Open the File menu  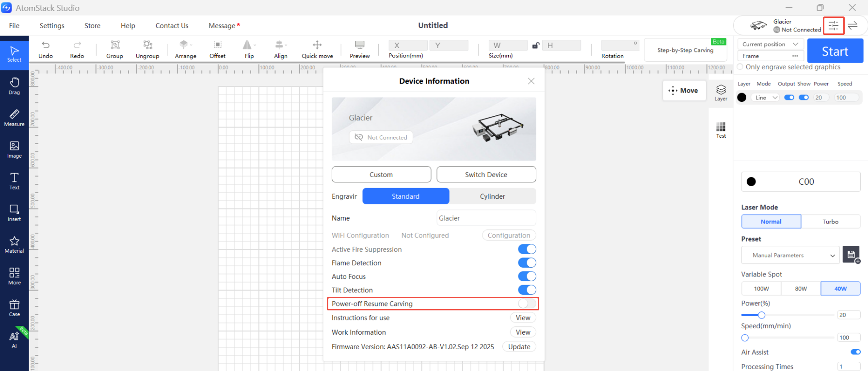pyautogui.click(x=15, y=26)
